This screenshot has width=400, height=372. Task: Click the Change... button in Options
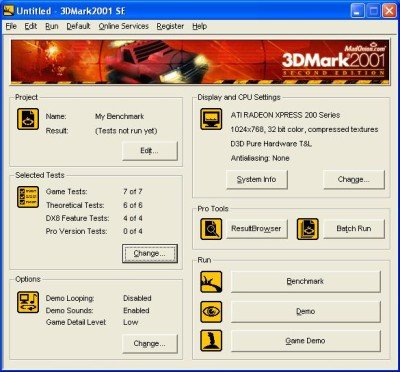150,344
